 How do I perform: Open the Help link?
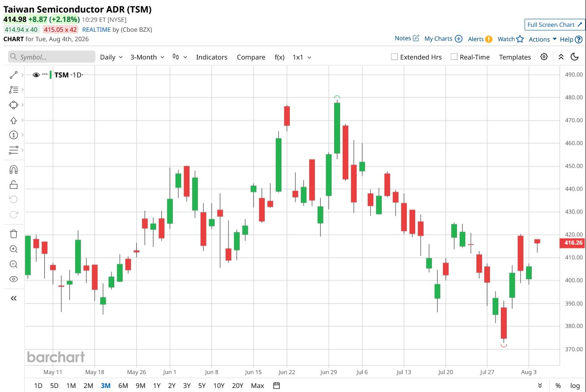[x=571, y=39]
